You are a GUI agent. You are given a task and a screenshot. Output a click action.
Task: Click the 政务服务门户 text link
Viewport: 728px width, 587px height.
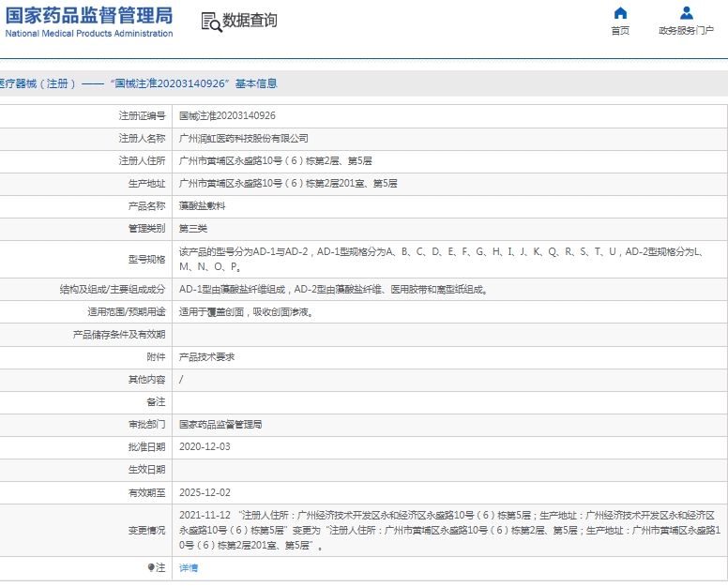pyautogui.click(x=686, y=31)
